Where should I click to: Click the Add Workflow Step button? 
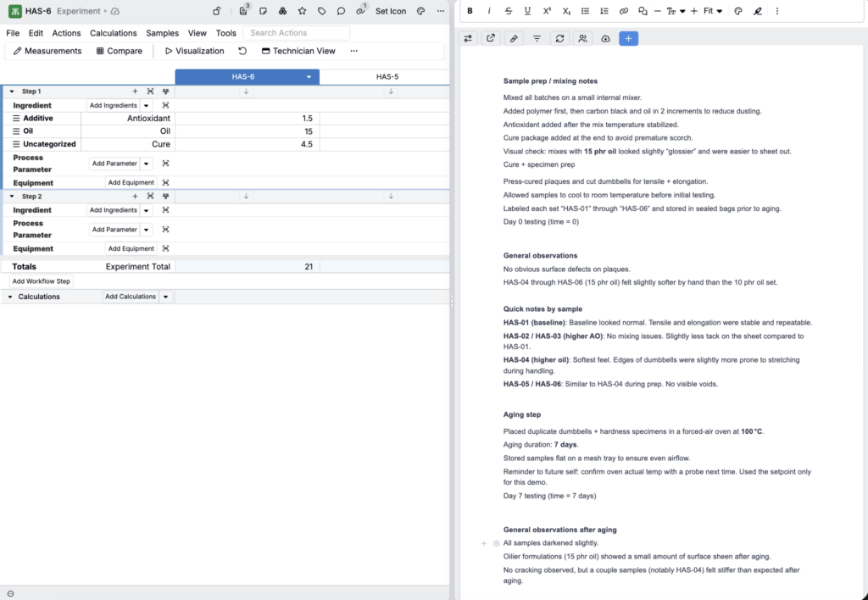click(41, 281)
